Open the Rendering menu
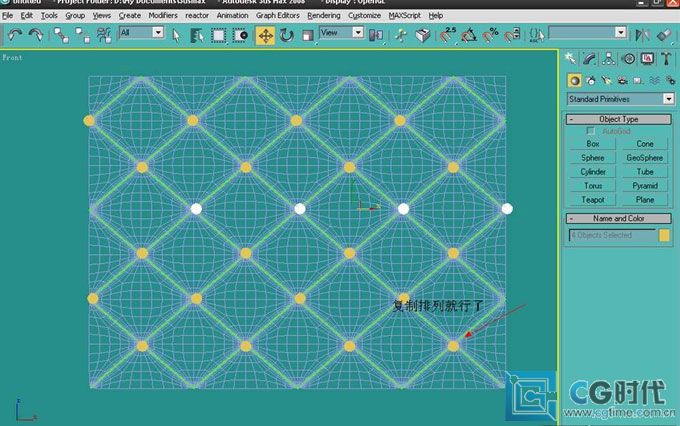Viewport: 680px width, 426px height. pos(324,15)
